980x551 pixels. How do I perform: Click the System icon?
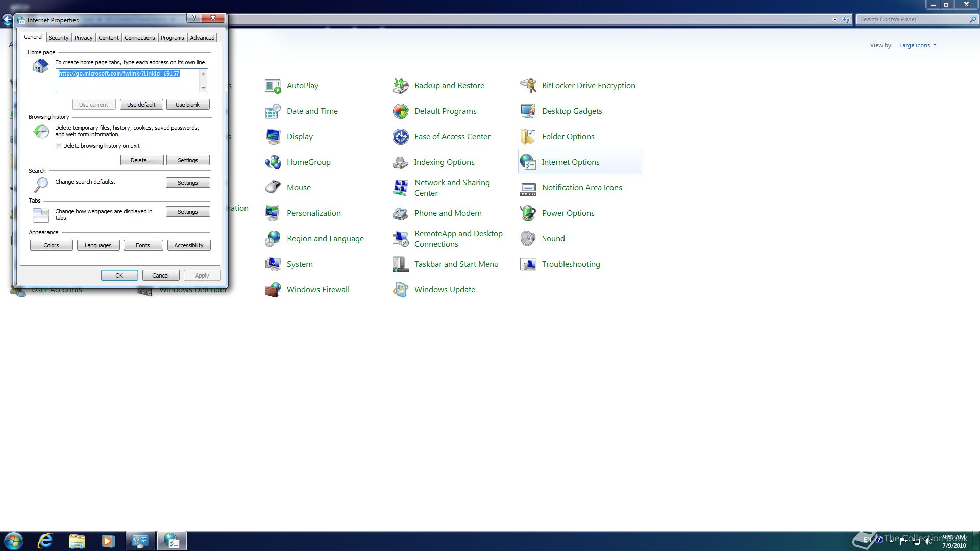273,264
